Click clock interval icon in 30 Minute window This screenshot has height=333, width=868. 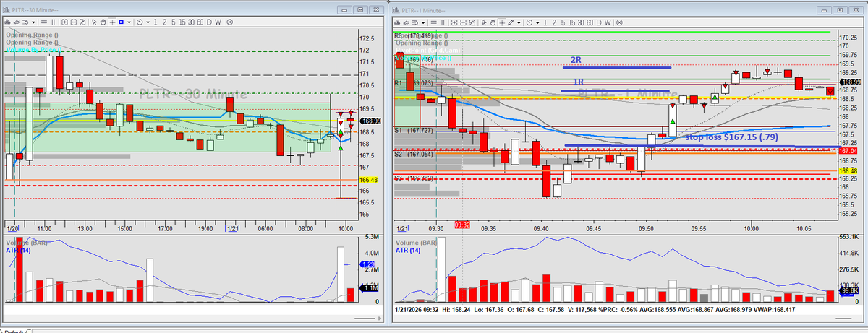140,22
